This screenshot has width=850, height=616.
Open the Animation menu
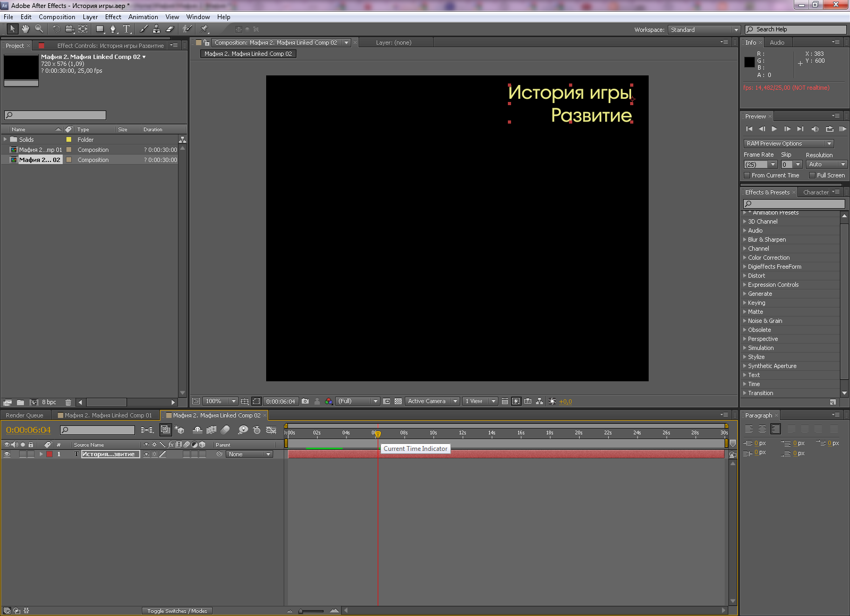[143, 17]
